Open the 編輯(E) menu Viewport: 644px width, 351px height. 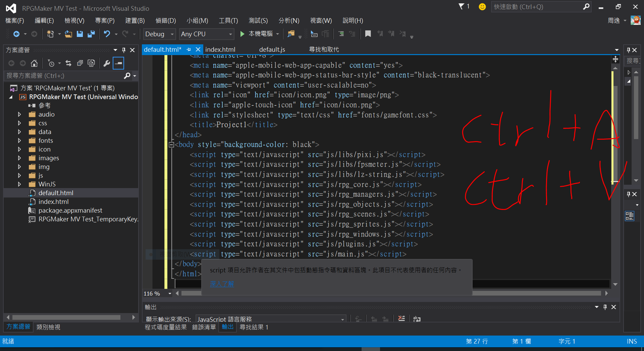pyautogui.click(x=44, y=20)
